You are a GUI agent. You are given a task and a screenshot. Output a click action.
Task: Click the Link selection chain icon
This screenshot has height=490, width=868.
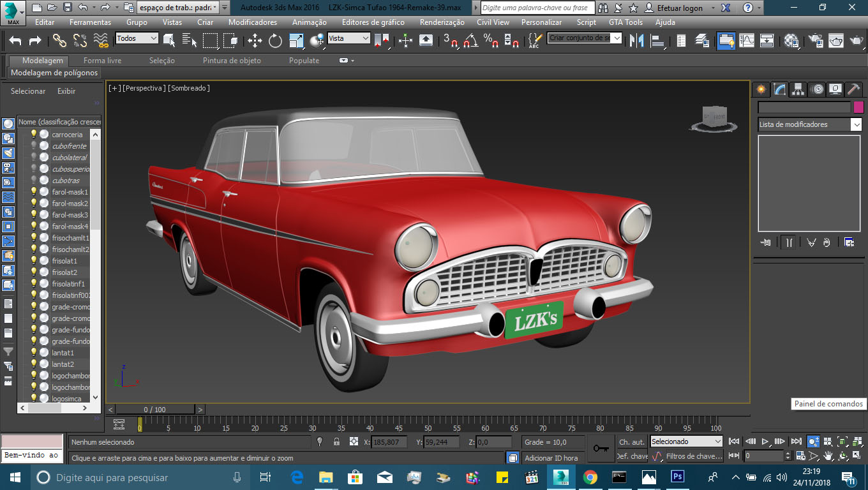tap(59, 41)
